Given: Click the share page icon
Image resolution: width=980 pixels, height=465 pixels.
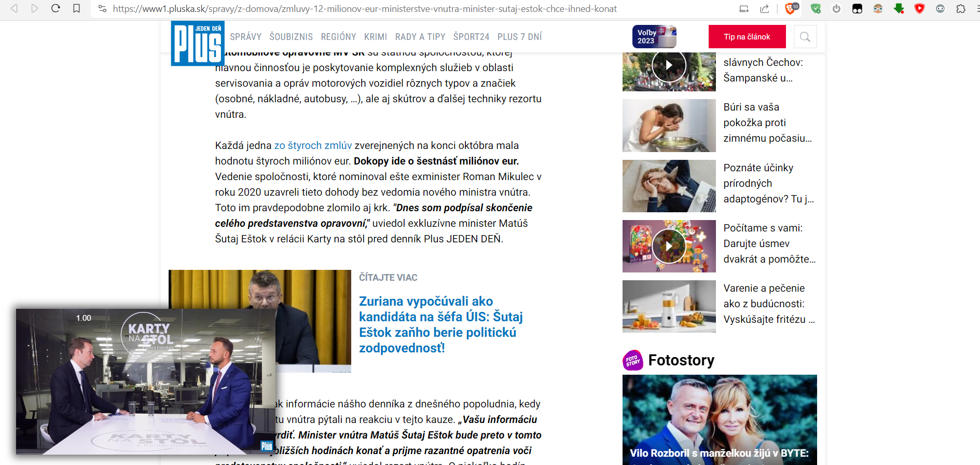Looking at the screenshot, I should 765,8.
